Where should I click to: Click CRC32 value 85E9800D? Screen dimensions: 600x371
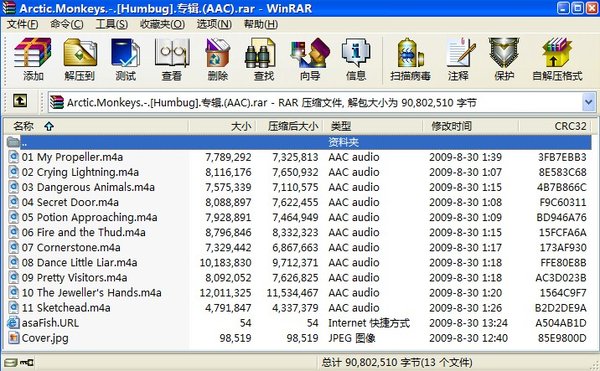[x=562, y=338]
